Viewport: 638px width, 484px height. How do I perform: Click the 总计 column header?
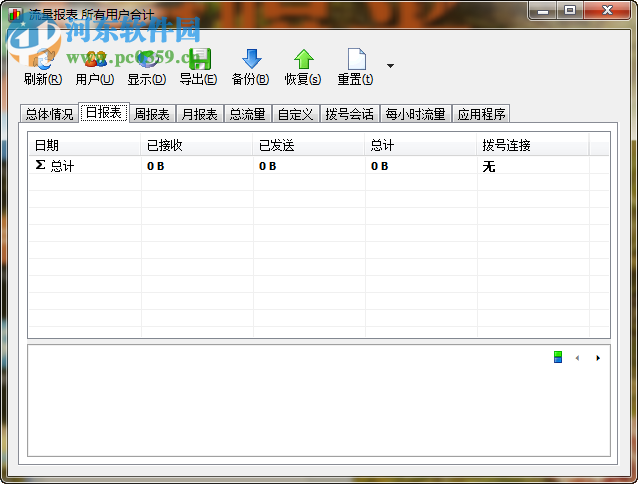pyautogui.click(x=421, y=145)
